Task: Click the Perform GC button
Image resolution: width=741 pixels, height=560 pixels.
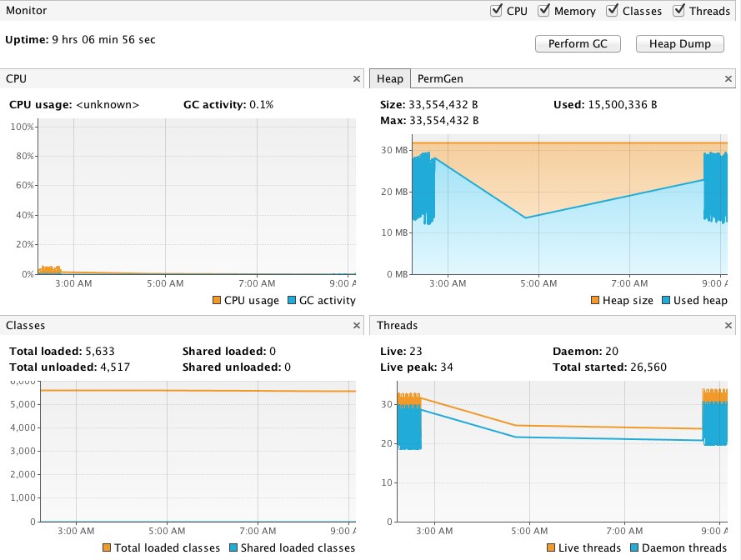Action: [578, 44]
